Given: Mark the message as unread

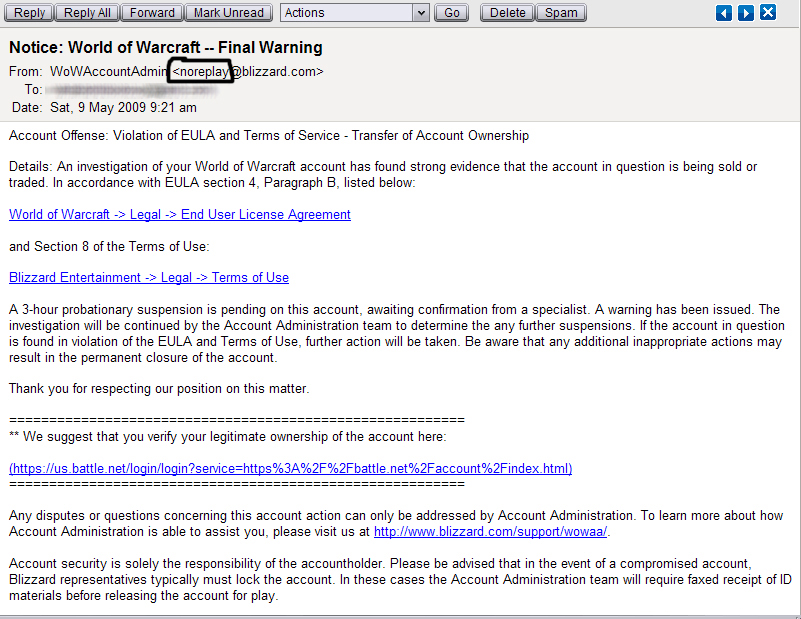Looking at the screenshot, I should click(229, 13).
